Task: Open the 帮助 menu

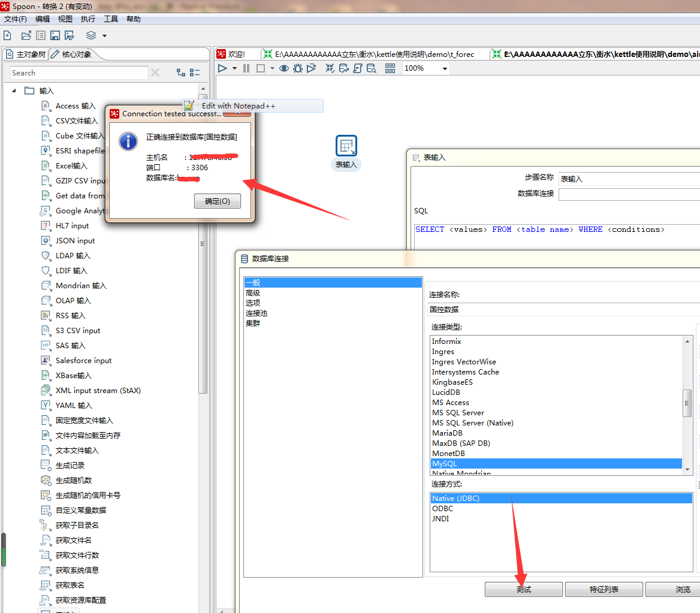Action: pos(134,19)
